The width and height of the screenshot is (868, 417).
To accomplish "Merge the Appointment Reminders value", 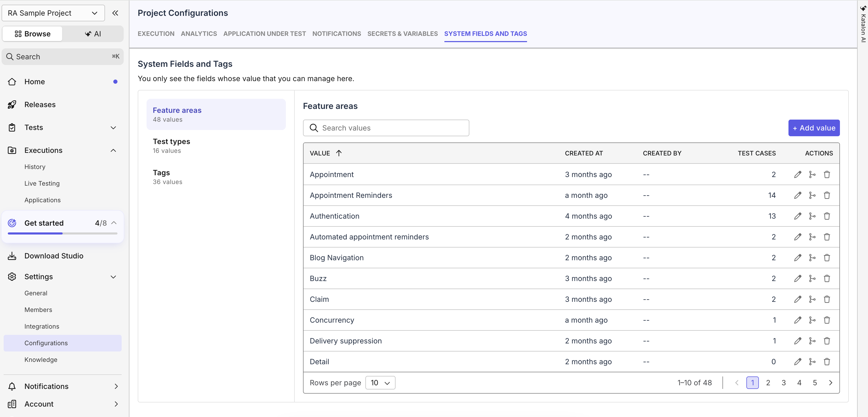I will [x=812, y=195].
